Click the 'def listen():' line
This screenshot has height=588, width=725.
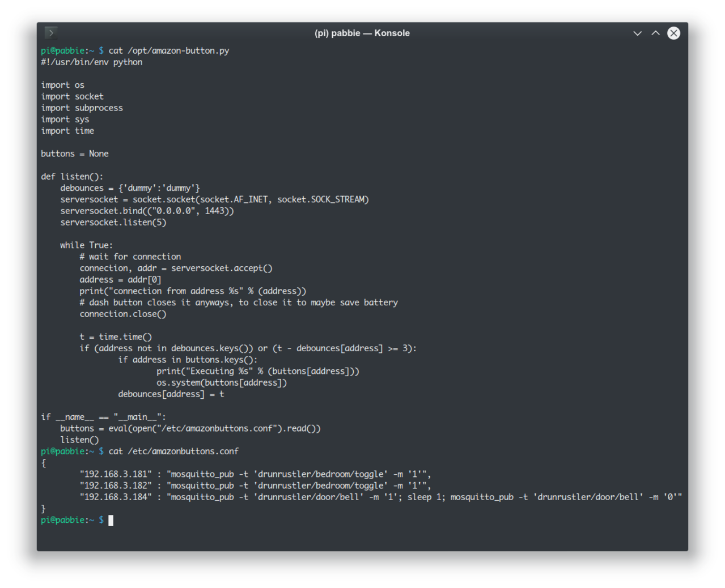pyautogui.click(x=72, y=177)
